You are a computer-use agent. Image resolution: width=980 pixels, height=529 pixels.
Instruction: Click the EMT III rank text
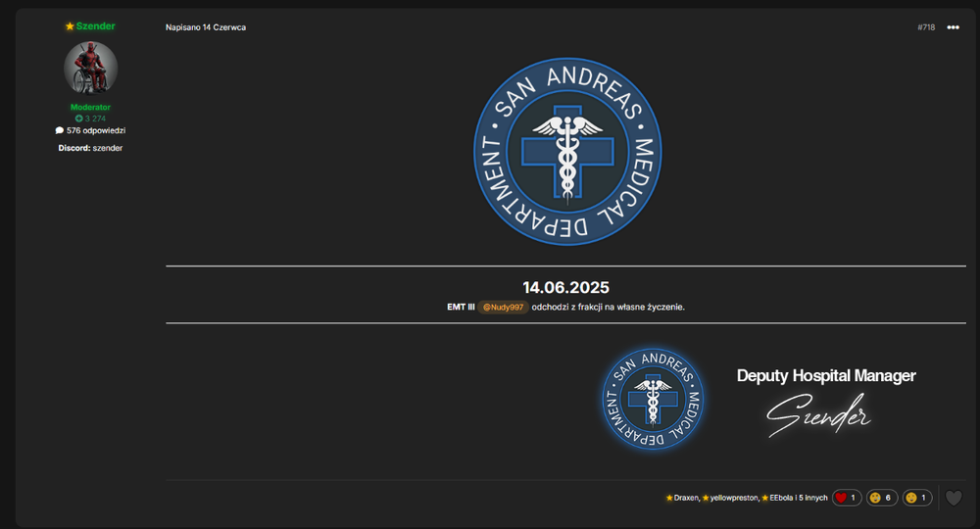(461, 308)
